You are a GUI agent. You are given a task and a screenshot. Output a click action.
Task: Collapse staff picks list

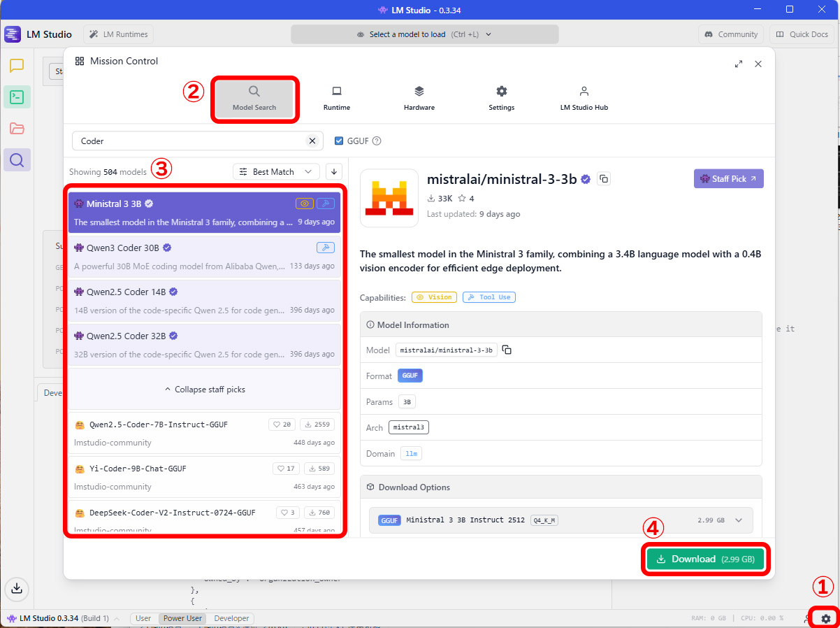(x=205, y=389)
